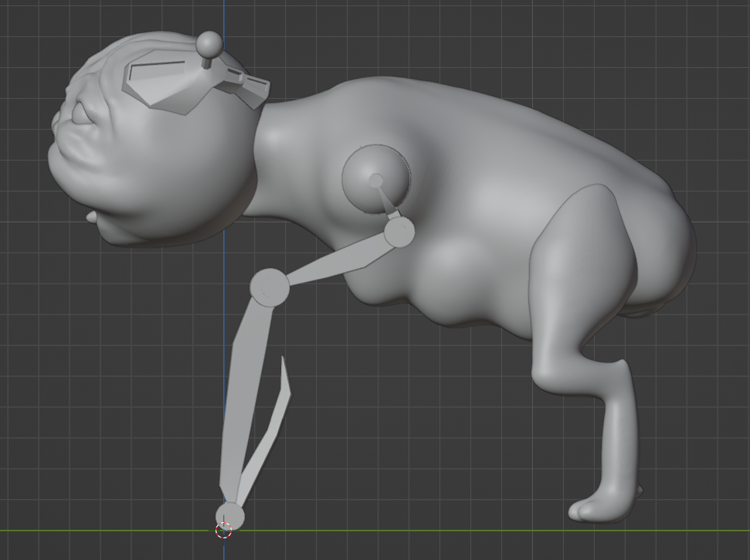Select the upper arm joint sphere
Image resolution: width=750 pixels, height=560 pixels.
pos(399,232)
